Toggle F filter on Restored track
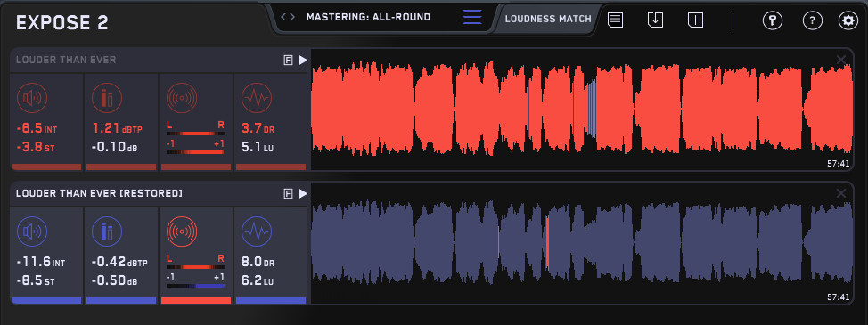 [288, 193]
